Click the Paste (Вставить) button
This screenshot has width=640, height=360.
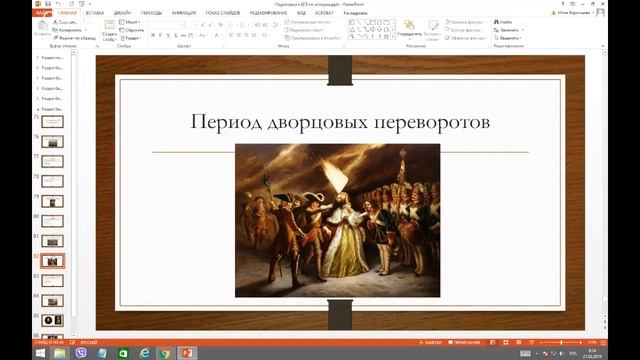pos(42,29)
